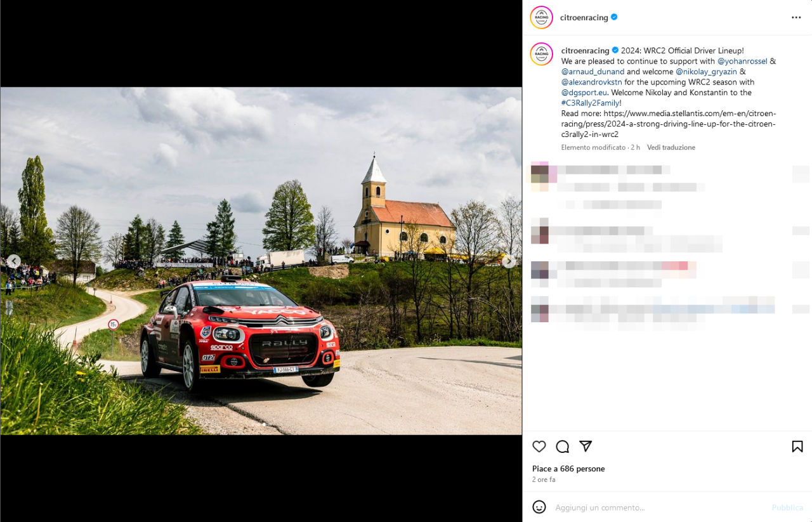812x522 pixels.
Task: Open @arnaud_dunand profile mention
Action: click(593, 72)
